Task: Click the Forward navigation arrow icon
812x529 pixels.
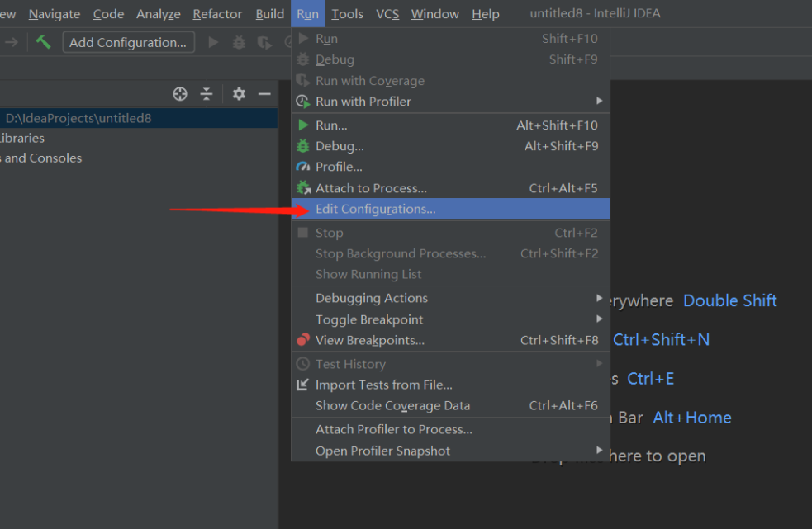Action: point(12,42)
